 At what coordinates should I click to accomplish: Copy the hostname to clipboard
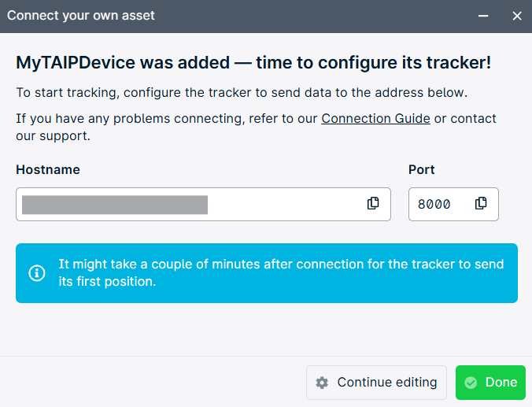pyautogui.click(x=373, y=203)
